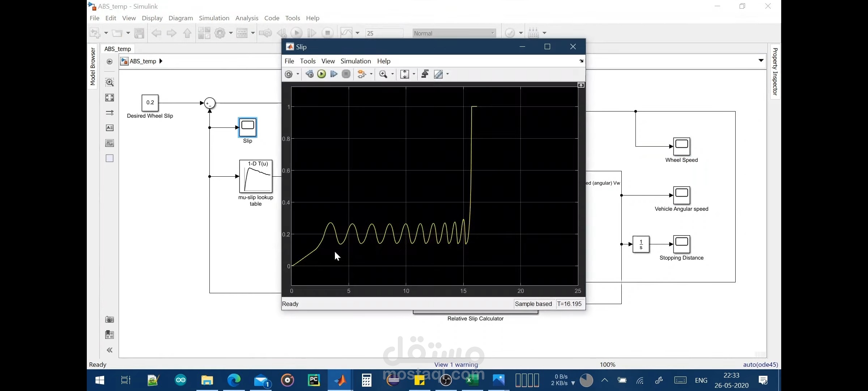Open Model Configuration Parameters gear in Simulink

220,33
